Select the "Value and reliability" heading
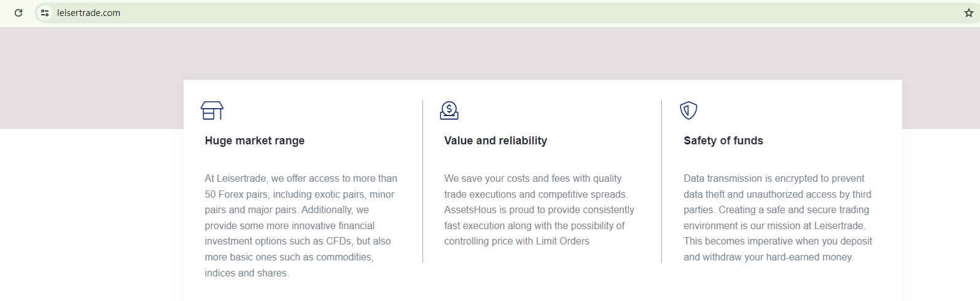 [496, 141]
